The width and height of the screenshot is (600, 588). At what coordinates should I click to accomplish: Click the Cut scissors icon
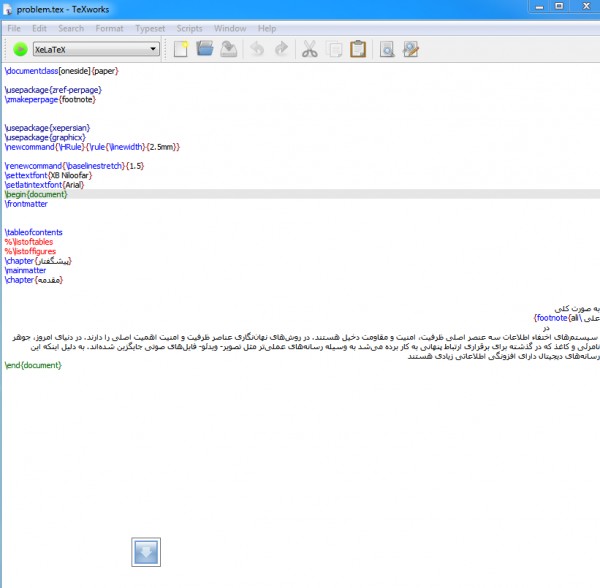tap(309, 49)
